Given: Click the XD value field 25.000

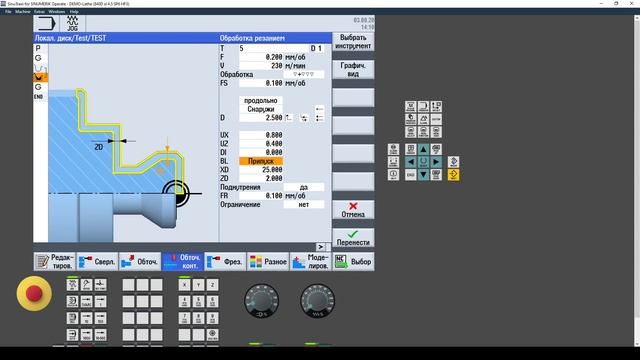Looking at the screenshot, I should 261,170.
